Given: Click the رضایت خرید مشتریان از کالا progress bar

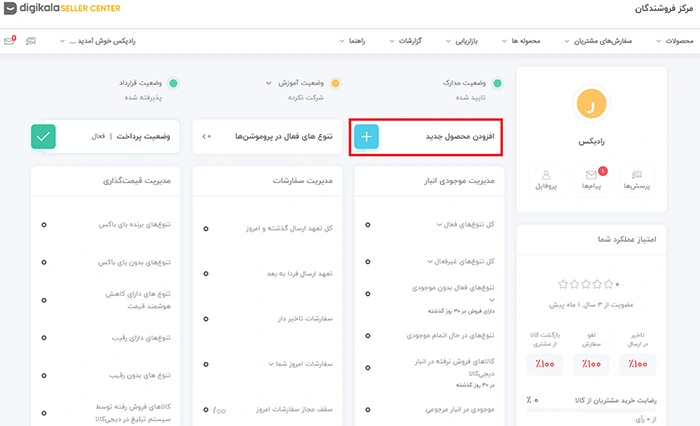Looking at the screenshot, I should point(592,410).
